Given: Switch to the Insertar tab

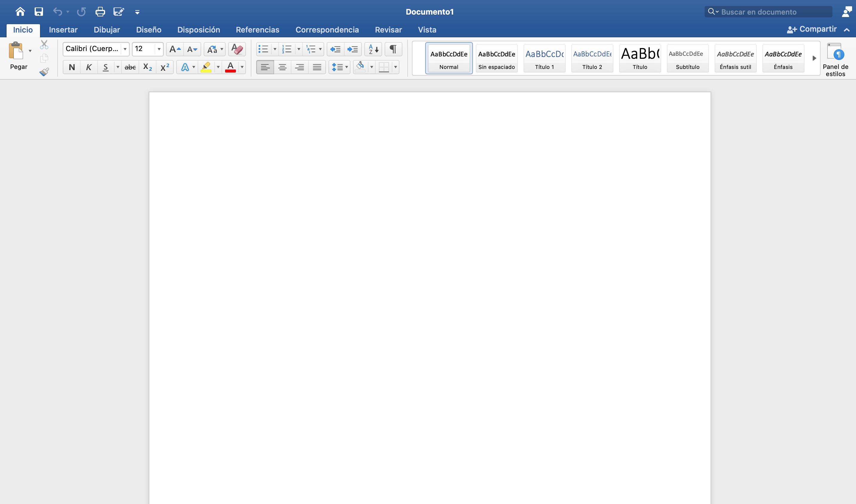Looking at the screenshot, I should pos(63,30).
